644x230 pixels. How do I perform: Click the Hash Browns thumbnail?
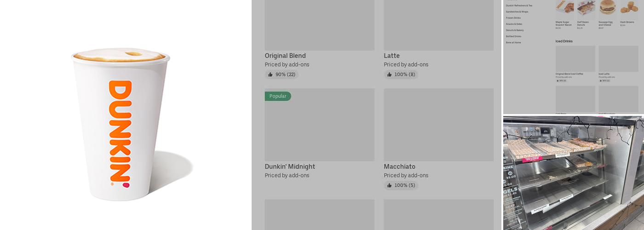point(629,7)
